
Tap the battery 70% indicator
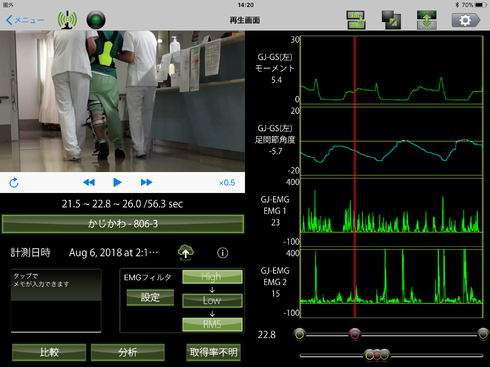[x=475, y=5]
